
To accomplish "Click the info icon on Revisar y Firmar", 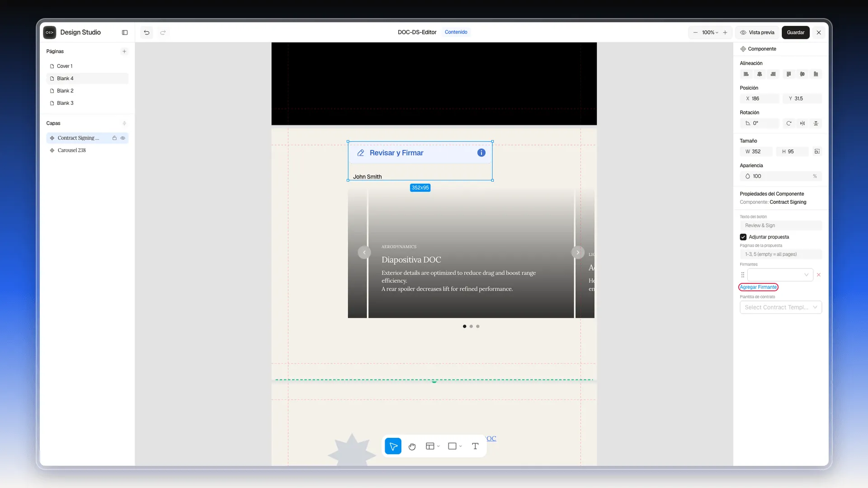I will 481,153.
